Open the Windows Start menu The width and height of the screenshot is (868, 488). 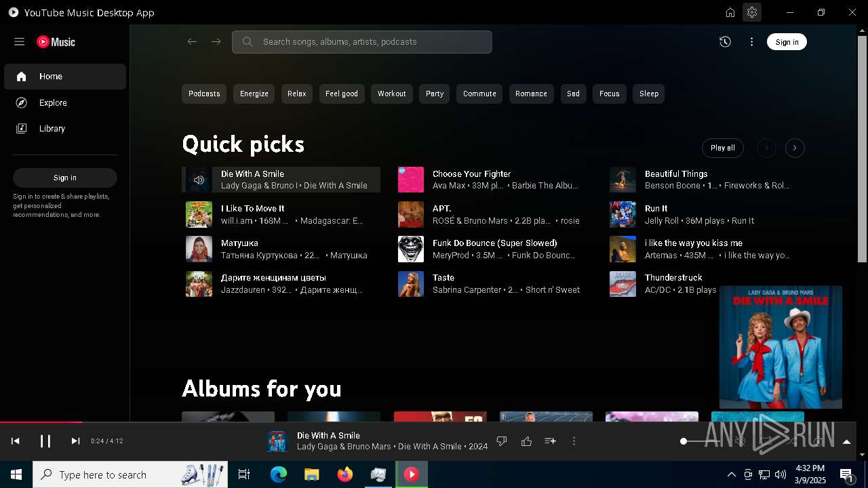tap(16, 474)
